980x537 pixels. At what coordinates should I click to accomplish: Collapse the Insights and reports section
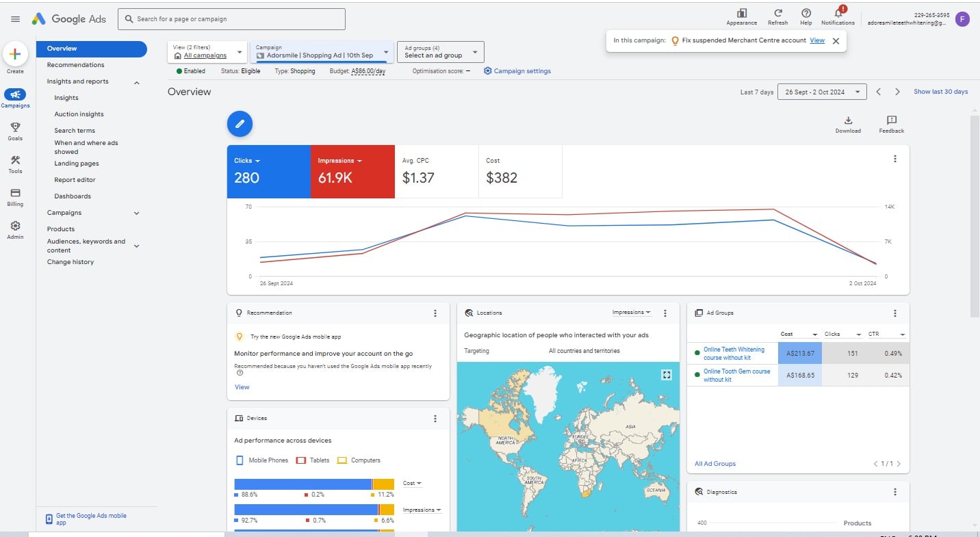(x=136, y=82)
